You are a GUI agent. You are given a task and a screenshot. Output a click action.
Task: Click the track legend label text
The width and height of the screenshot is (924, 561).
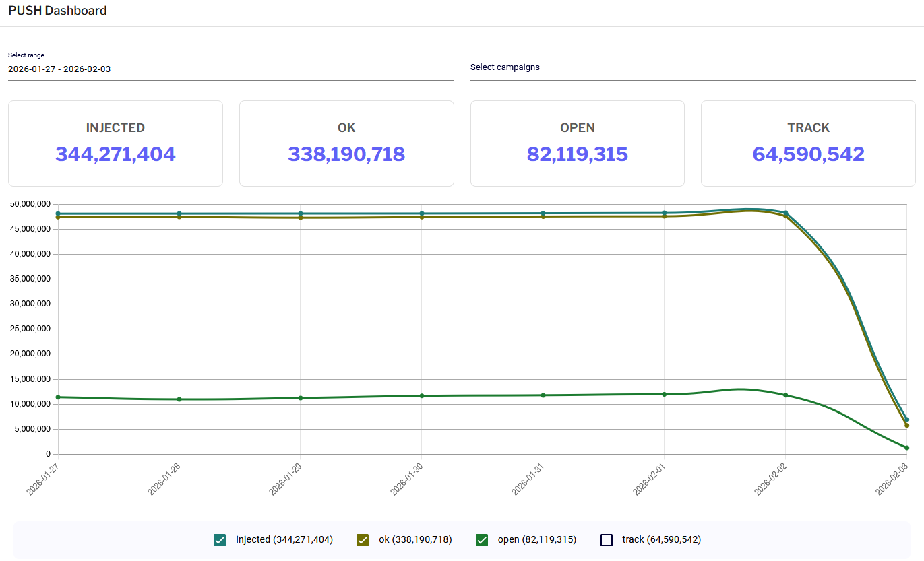click(x=661, y=540)
